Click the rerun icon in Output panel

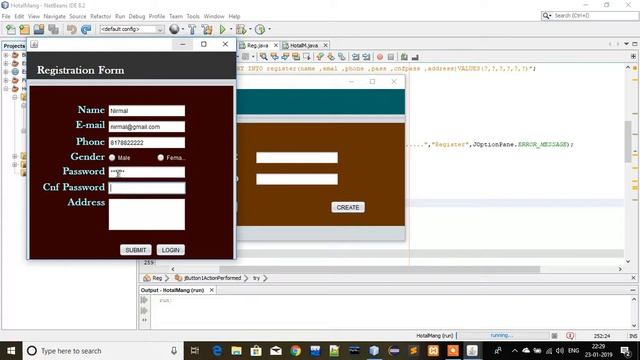pos(144,300)
